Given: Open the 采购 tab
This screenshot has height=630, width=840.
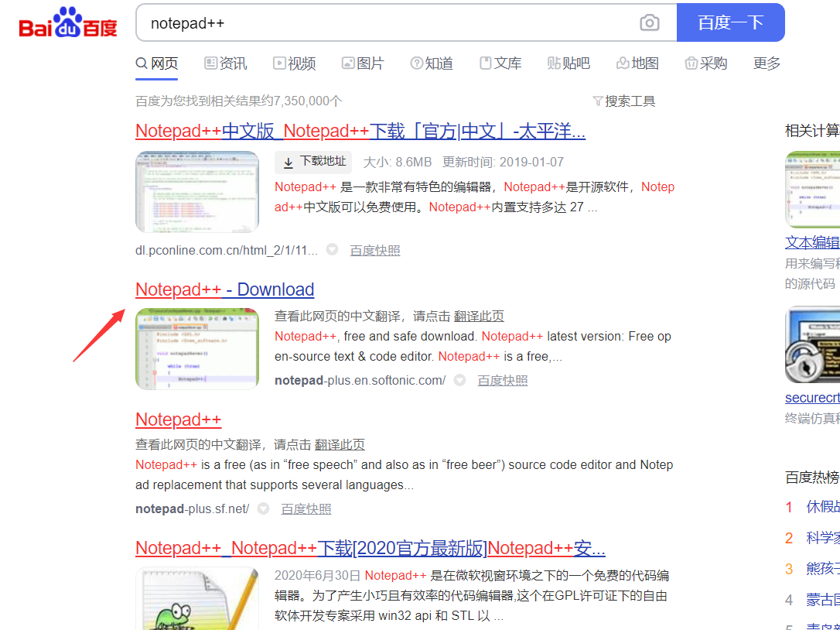Looking at the screenshot, I should (x=705, y=63).
